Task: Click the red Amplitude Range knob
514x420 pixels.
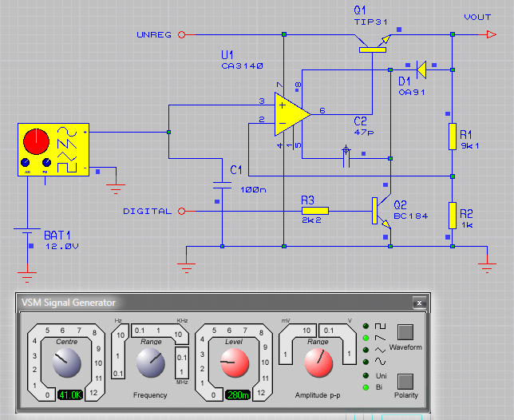Action: click(x=318, y=363)
